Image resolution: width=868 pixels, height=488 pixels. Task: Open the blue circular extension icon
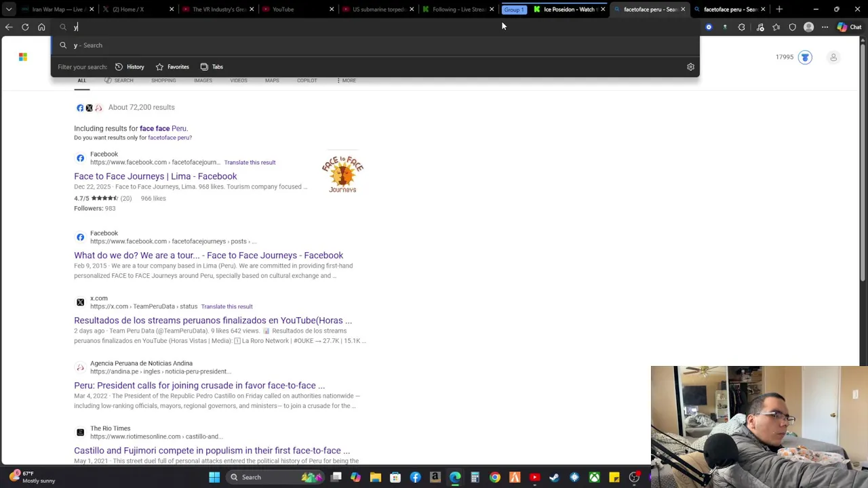click(x=709, y=27)
